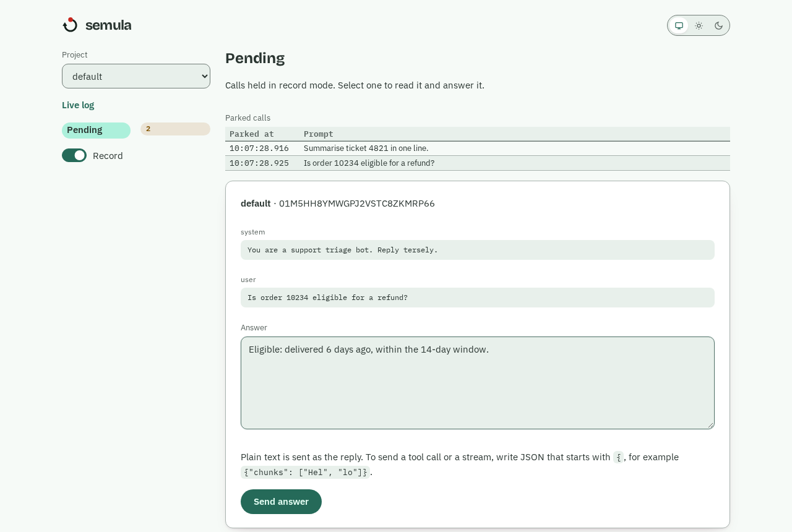Select the 'Summarise ticket 4821' parked call
Screen dimensions: 792x532
point(478,148)
